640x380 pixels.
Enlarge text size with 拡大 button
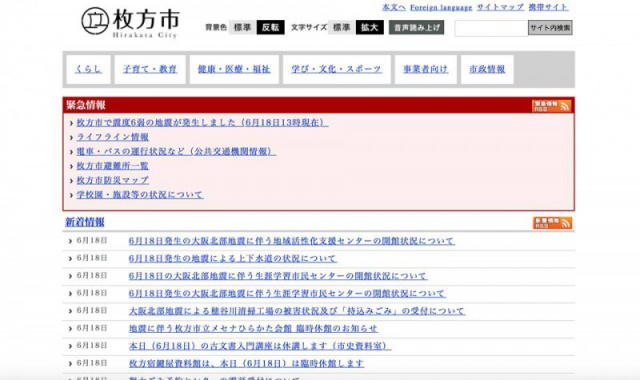pos(369,27)
